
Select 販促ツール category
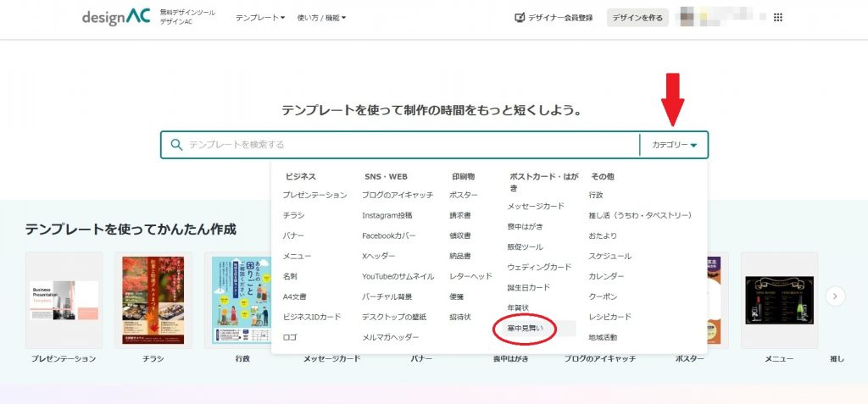(x=526, y=246)
